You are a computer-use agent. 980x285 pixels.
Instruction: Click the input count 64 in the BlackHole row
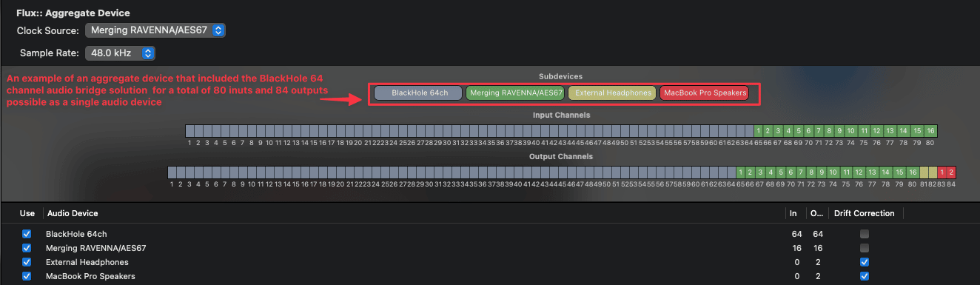point(797,234)
